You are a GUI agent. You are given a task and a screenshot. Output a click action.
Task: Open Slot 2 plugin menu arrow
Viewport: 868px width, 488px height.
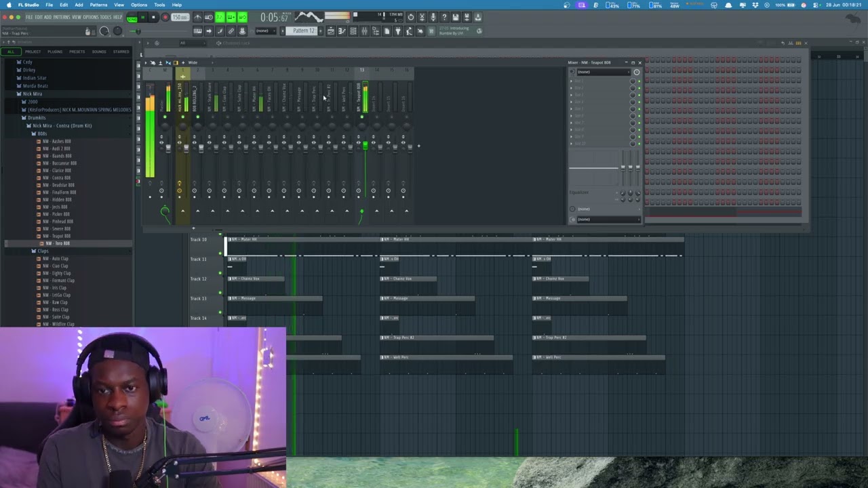tap(572, 88)
